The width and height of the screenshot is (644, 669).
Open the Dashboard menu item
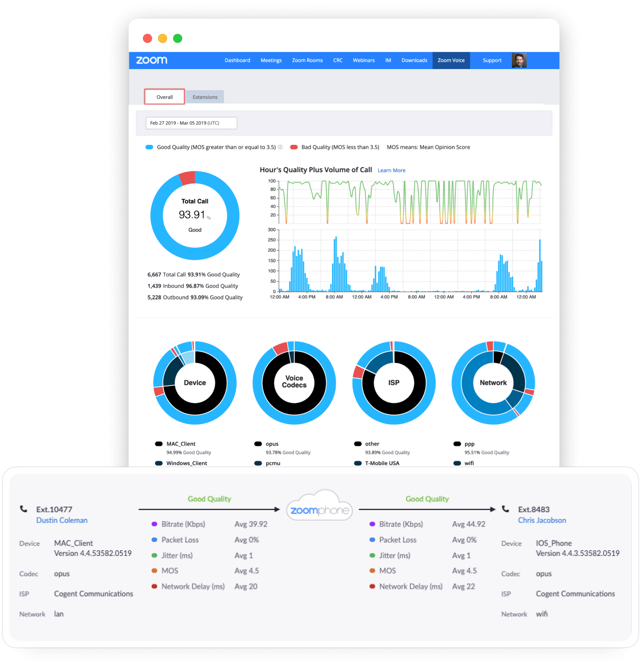[238, 61]
